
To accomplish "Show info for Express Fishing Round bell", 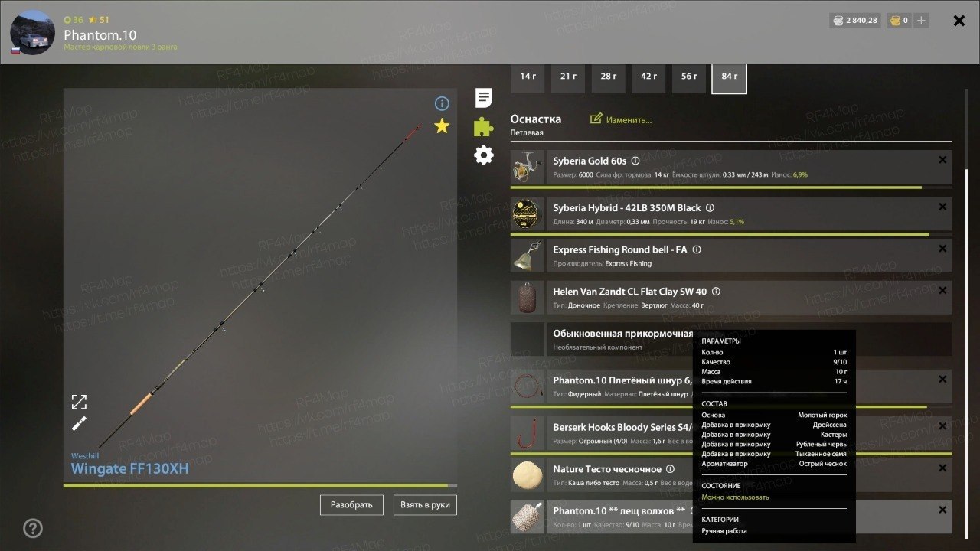I will tap(697, 249).
